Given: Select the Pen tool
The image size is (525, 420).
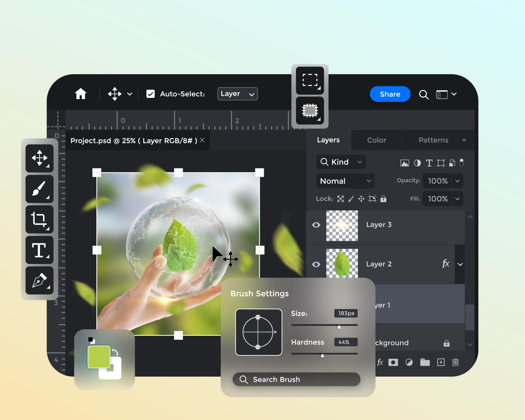Looking at the screenshot, I should pyautogui.click(x=40, y=281).
